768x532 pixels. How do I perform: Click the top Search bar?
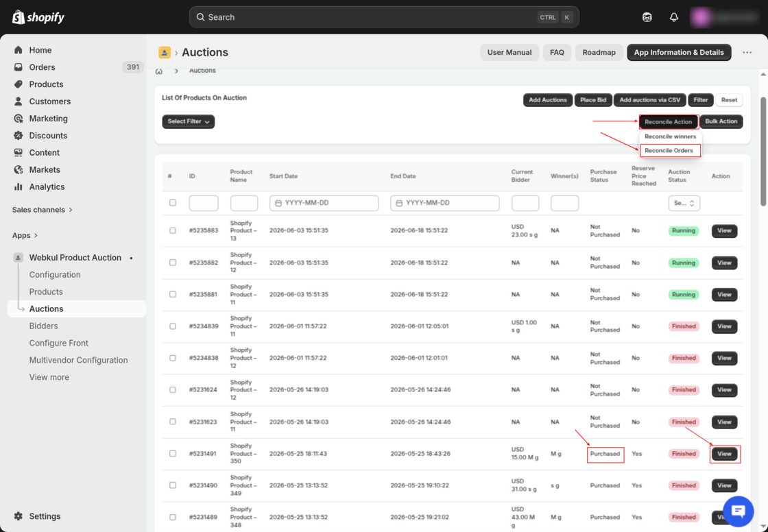click(384, 17)
